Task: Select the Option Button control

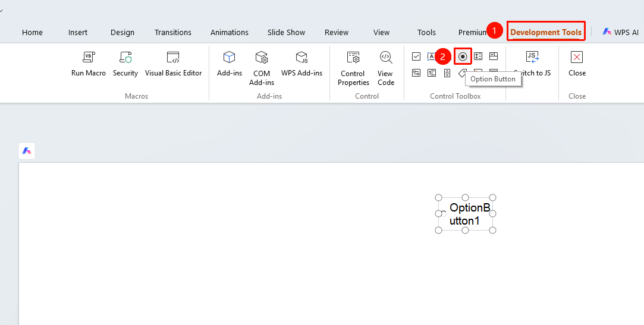Action: pos(463,56)
